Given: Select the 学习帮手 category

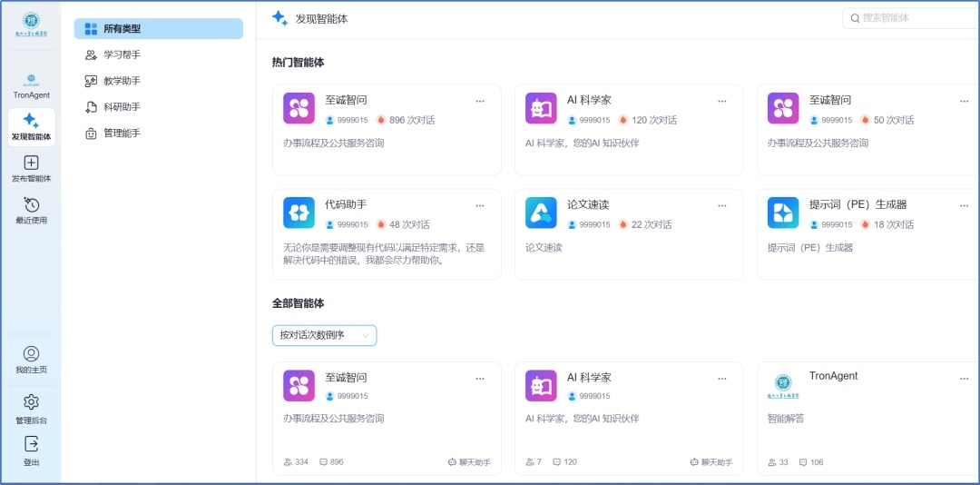Looking at the screenshot, I should (122, 54).
